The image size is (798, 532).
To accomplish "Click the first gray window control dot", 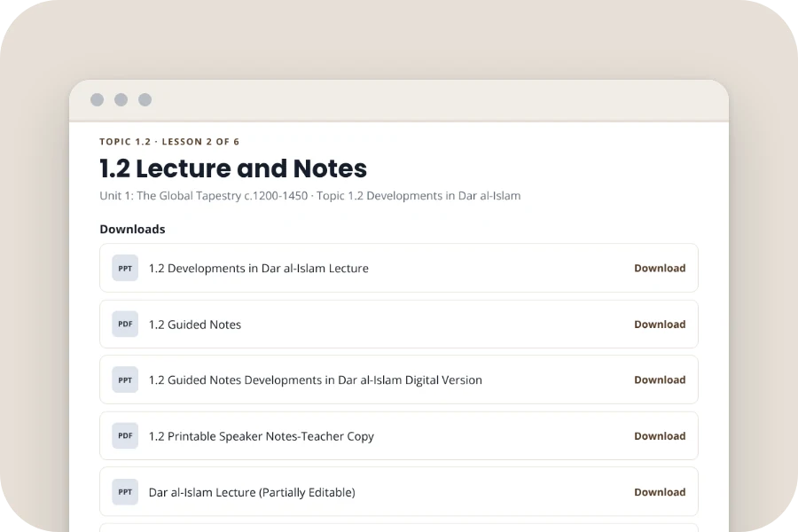I will (x=98, y=100).
